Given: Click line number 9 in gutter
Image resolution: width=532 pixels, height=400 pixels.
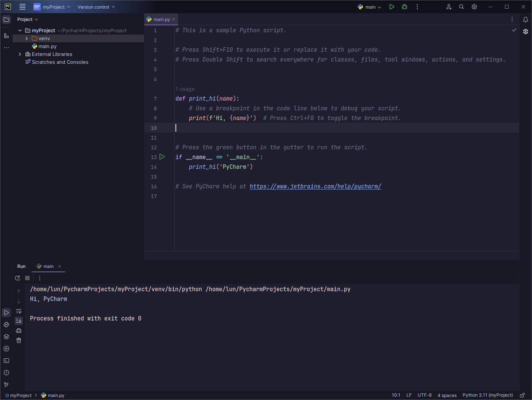Looking at the screenshot, I should tap(155, 118).
